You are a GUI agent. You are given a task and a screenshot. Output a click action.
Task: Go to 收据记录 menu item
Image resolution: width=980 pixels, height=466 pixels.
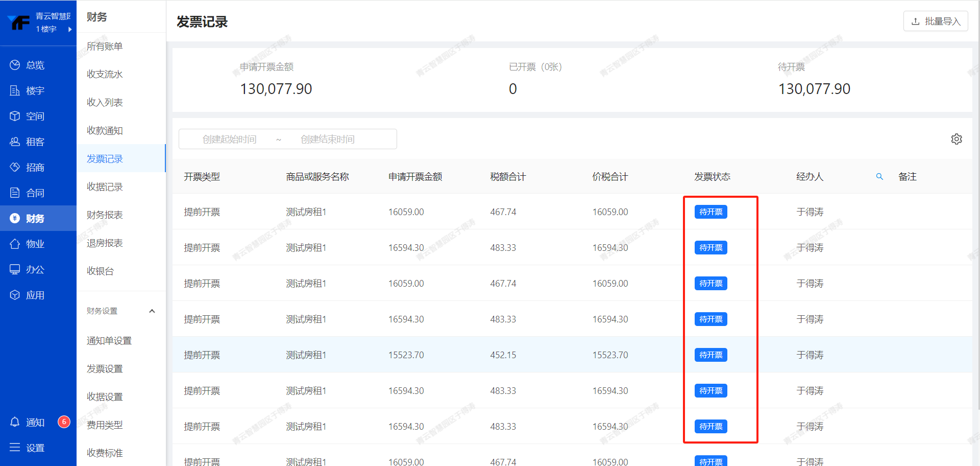click(105, 187)
